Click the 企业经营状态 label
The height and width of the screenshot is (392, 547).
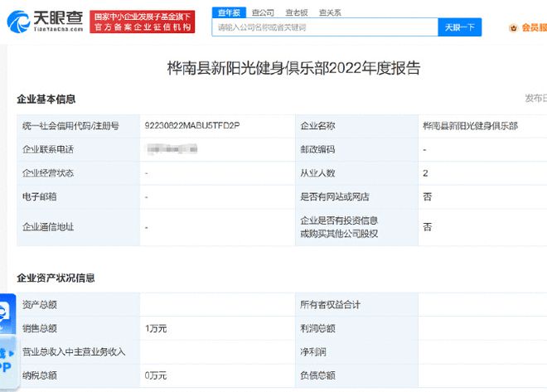tap(48, 173)
